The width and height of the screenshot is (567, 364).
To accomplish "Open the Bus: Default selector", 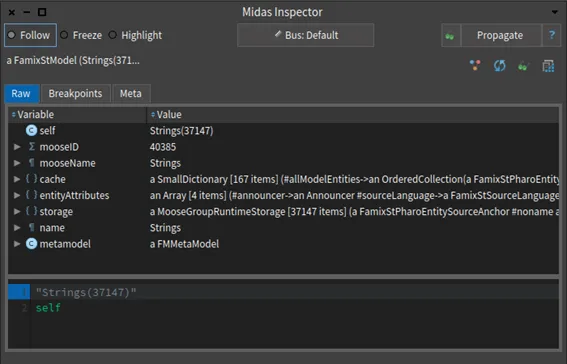I will coord(306,35).
